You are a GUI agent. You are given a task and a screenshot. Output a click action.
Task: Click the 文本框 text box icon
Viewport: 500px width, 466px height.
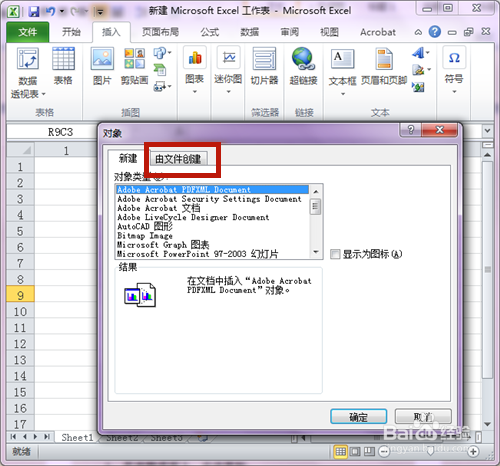(x=342, y=59)
